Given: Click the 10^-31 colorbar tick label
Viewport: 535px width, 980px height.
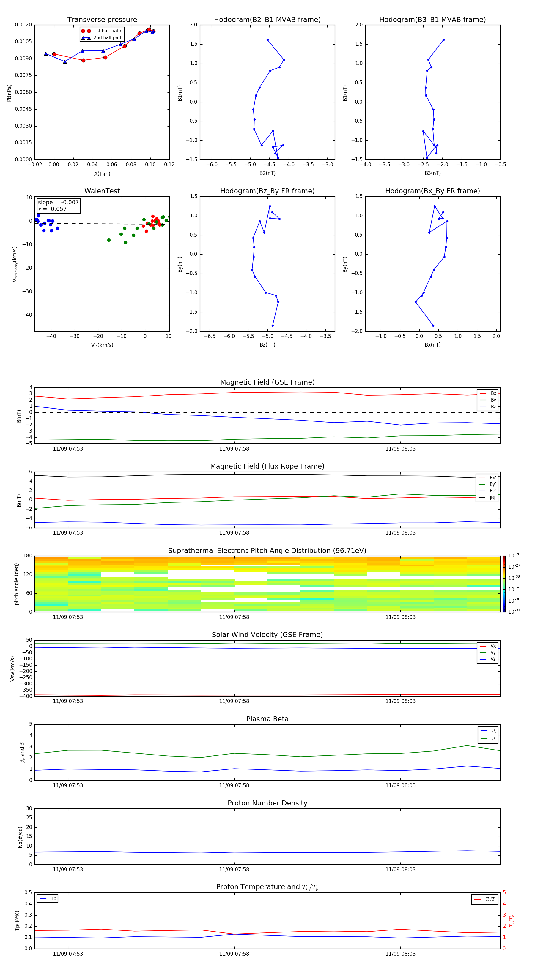Looking at the screenshot, I should [514, 611].
